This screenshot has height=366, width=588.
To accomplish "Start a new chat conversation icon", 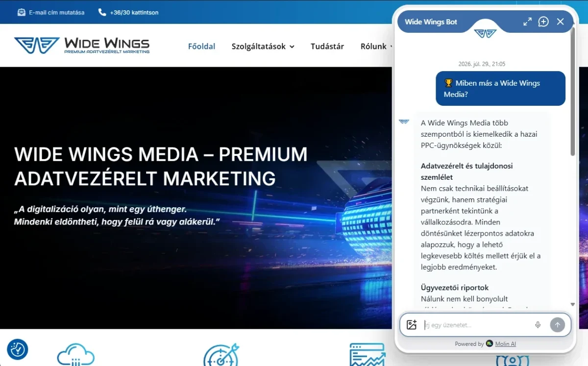I will pos(543,22).
